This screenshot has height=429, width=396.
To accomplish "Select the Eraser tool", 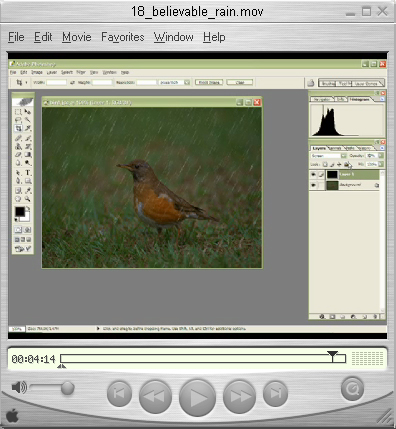I will click(x=18, y=155).
